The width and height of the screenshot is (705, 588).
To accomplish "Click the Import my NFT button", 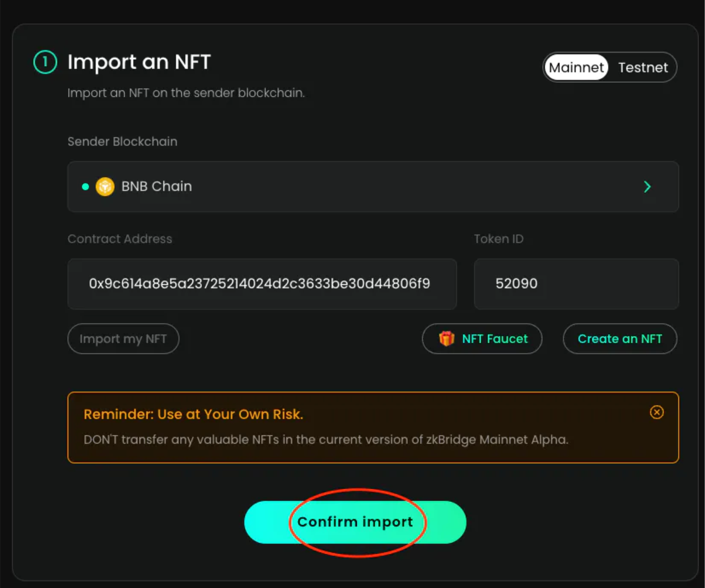I will coord(123,338).
